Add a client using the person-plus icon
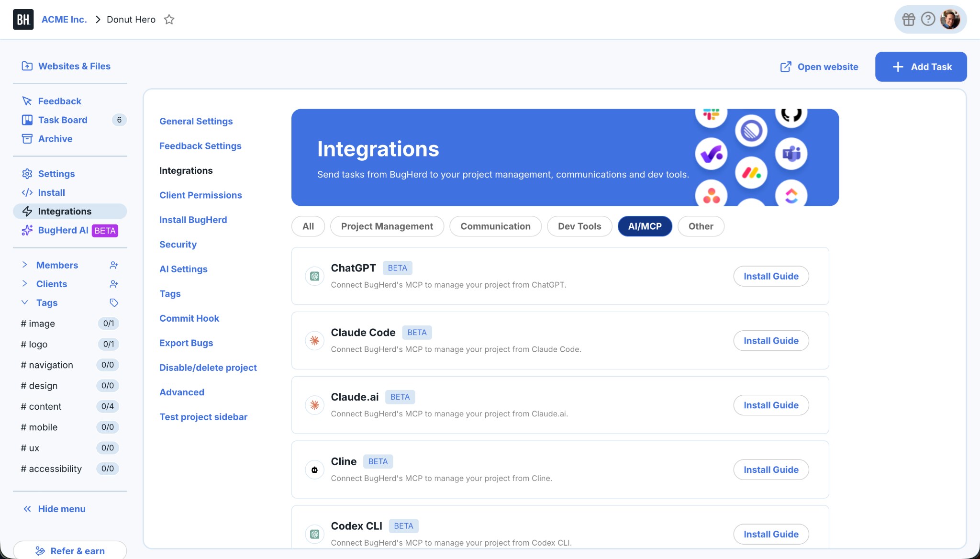Viewport: 980px width, 559px height. 114,284
